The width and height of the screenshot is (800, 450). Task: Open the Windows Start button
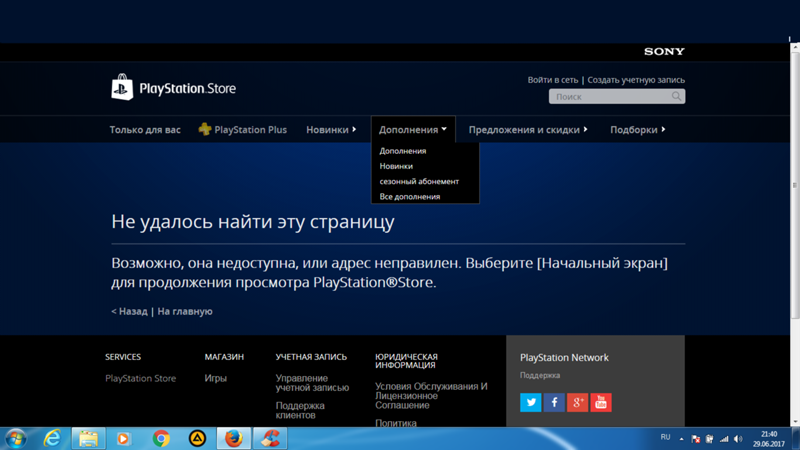click(x=15, y=439)
